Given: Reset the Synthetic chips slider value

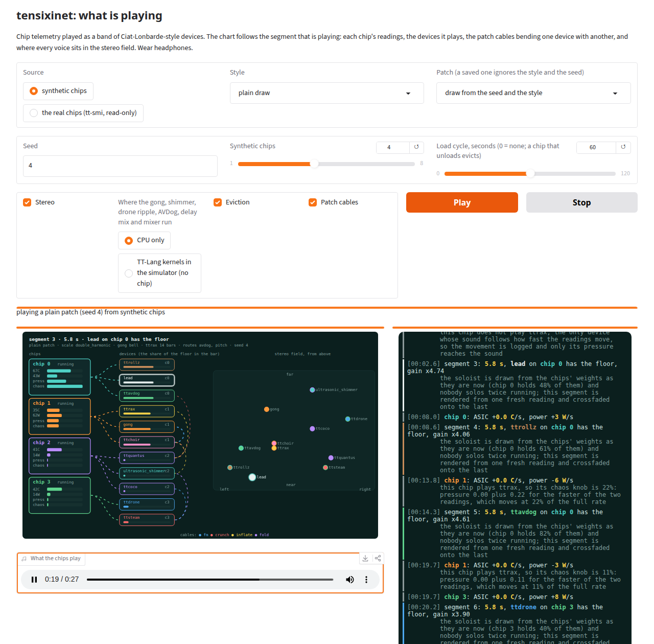Looking at the screenshot, I should [x=416, y=147].
